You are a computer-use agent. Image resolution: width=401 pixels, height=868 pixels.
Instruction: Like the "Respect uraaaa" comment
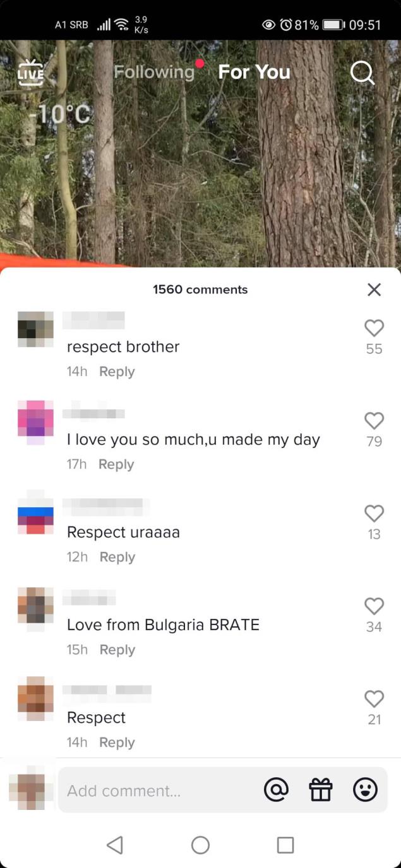pyautogui.click(x=374, y=513)
